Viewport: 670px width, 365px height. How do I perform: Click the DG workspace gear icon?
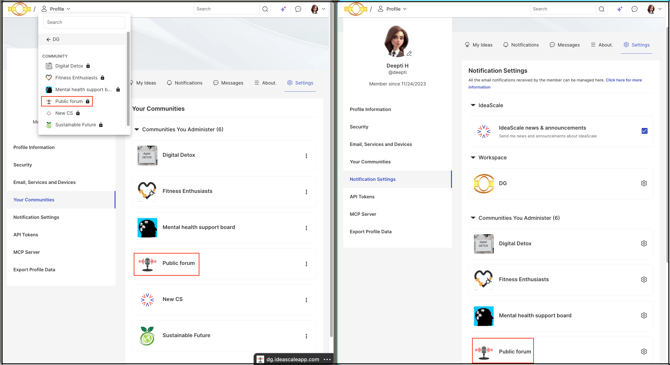644,183
